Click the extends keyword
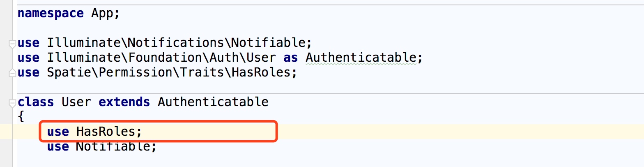Image resolution: width=644 pixels, height=167 pixels. tap(124, 102)
